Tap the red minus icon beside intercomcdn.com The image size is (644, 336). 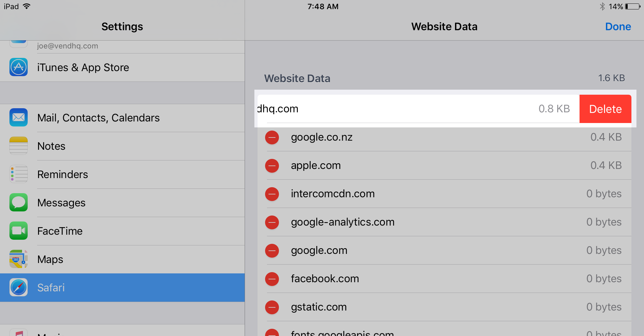coord(272,194)
